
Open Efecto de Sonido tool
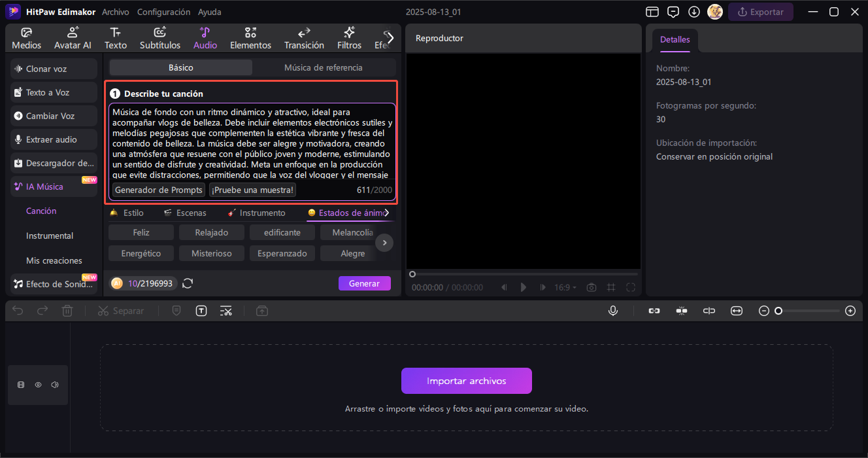54,284
